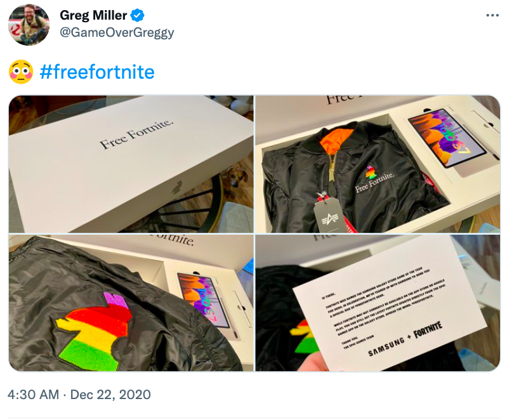Open the Samsung + Fortnite letter photo
Screen dimensions: 507x420
click(378, 303)
